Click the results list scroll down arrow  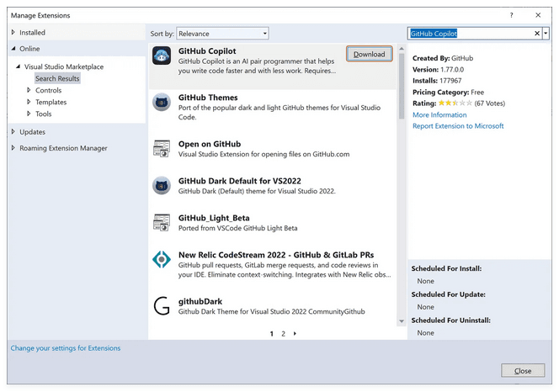pos(402,321)
